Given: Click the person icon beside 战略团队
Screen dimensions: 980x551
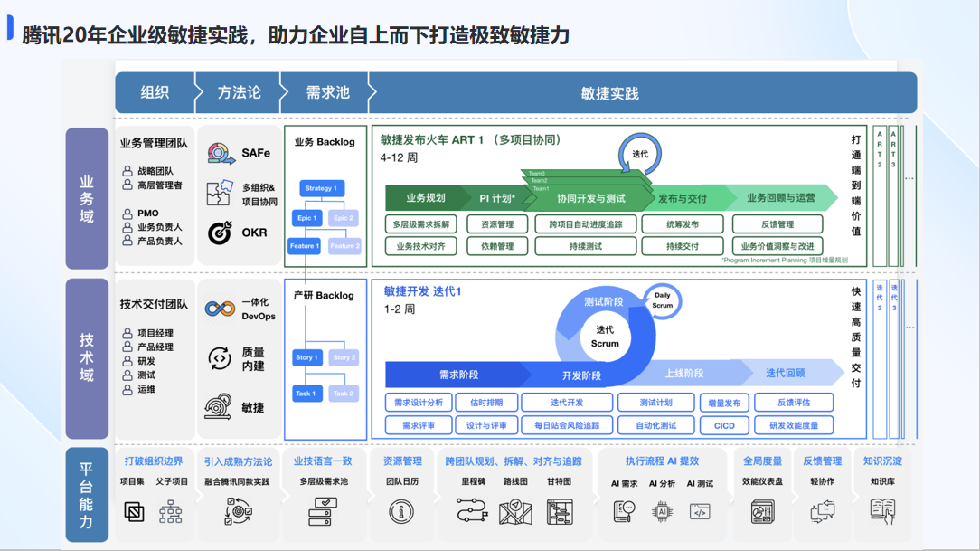Looking at the screenshot, I should 127,171.
